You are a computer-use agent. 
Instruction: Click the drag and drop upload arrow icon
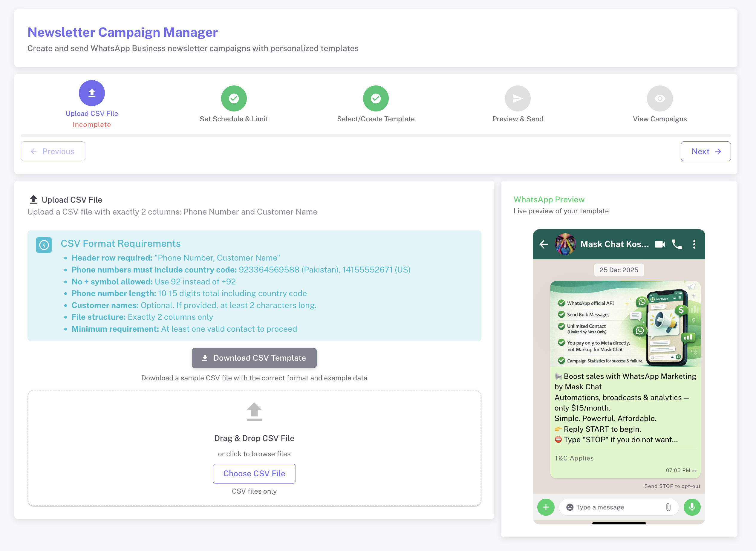[x=254, y=411]
